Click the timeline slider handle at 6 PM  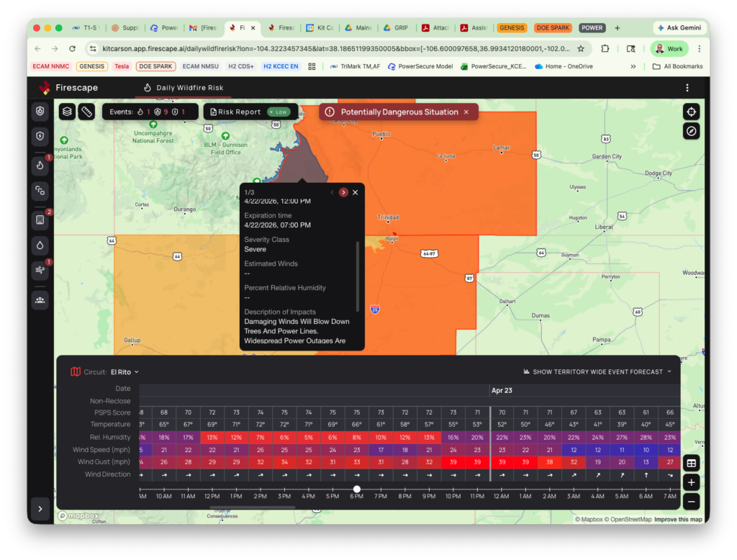[x=356, y=489]
